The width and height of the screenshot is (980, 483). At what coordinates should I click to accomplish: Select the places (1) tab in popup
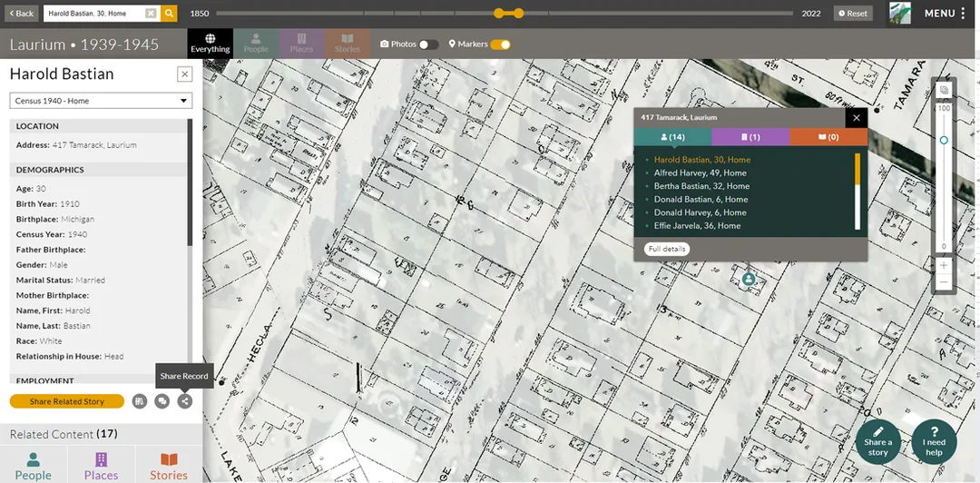[750, 136]
